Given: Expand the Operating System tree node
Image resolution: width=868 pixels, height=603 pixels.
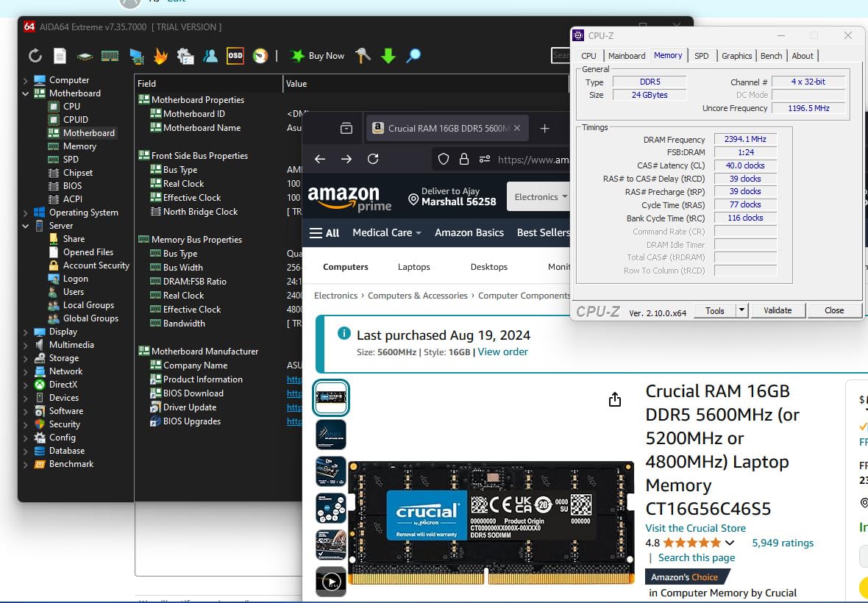Looking at the screenshot, I should tap(26, 213).
